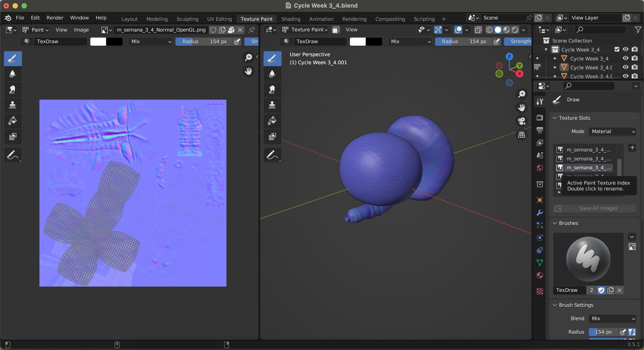
Task: Select the Annotate tool in the image editor toolbar
Action: pos(13,155)
